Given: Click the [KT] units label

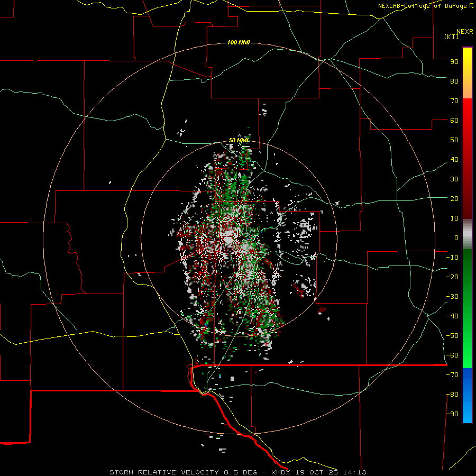Looking at the screenshot, I should click(452, 36).
